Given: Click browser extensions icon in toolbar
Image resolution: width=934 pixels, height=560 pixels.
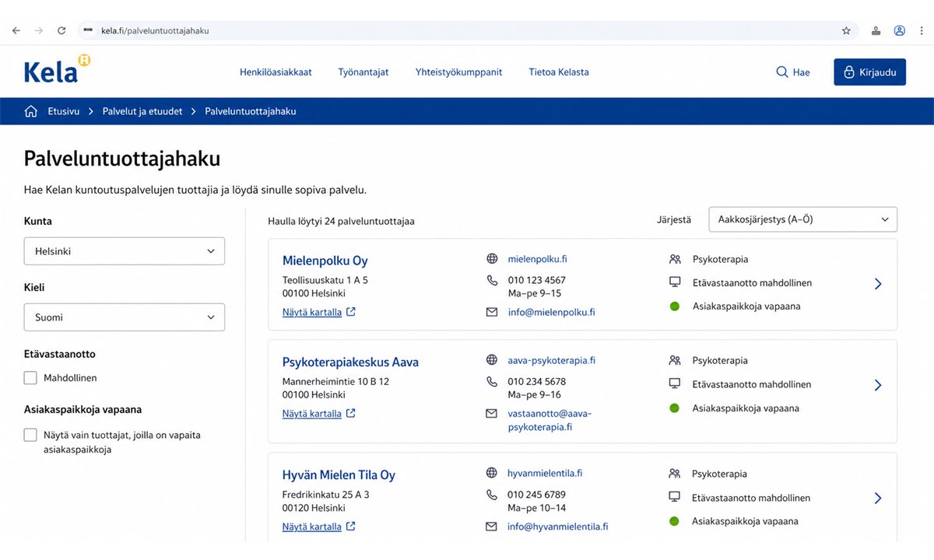Looking at the screenshot, I should point(876,31).
